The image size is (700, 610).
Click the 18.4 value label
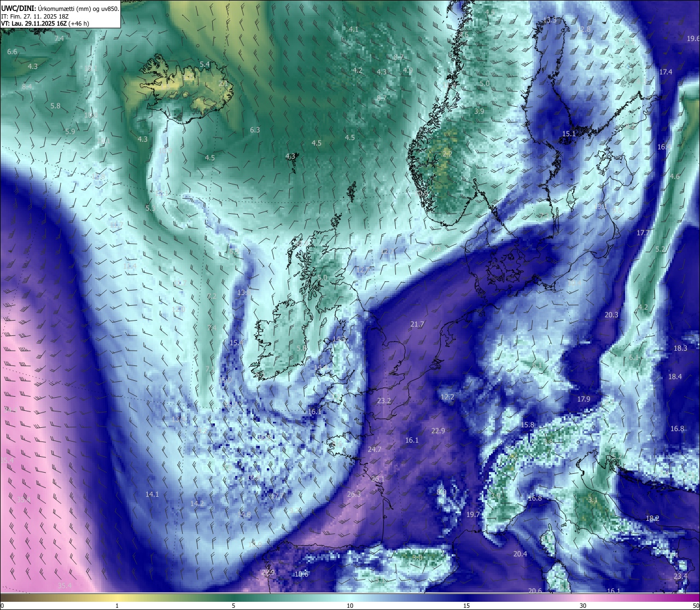click(x=675, y=377)
